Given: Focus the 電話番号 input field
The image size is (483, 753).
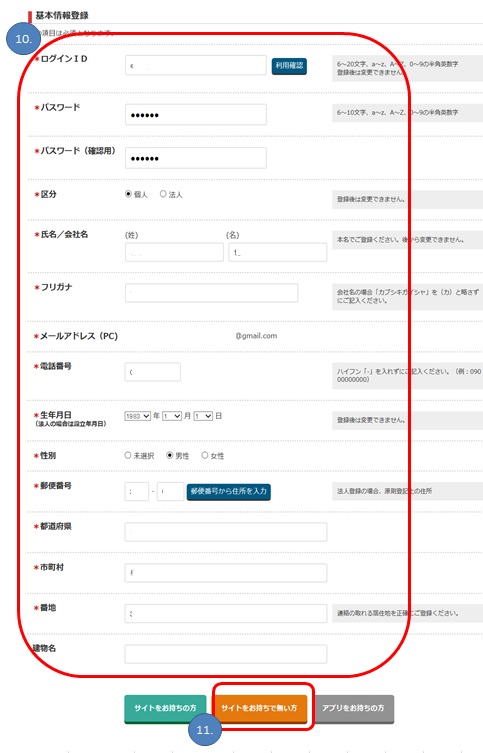Looking at the screenshot, I should (x=153, y=372).
